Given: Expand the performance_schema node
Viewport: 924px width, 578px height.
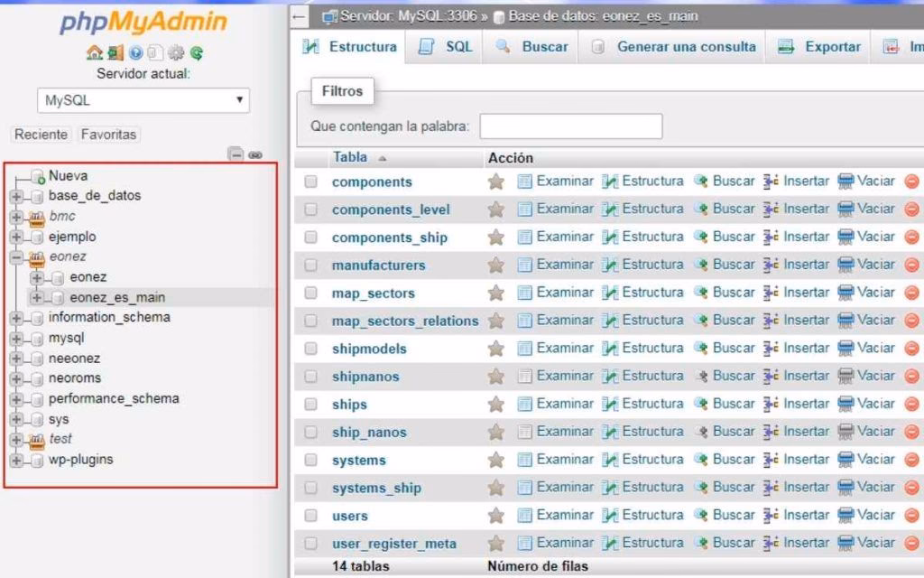Looking at the screenshot, I should coord(16,400).
